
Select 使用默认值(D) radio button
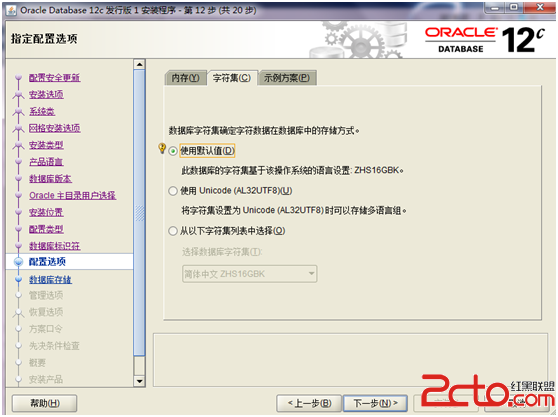[x=173, y=151]
